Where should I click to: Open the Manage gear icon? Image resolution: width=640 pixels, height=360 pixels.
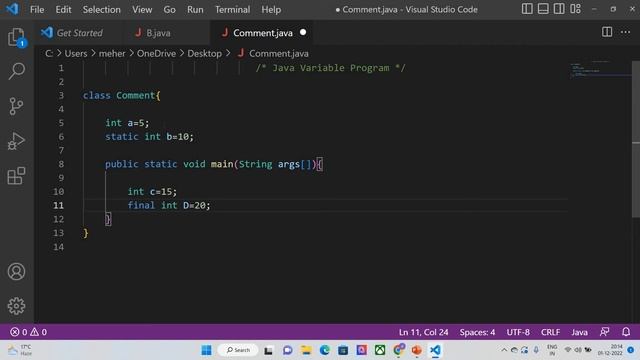point(16,306)
